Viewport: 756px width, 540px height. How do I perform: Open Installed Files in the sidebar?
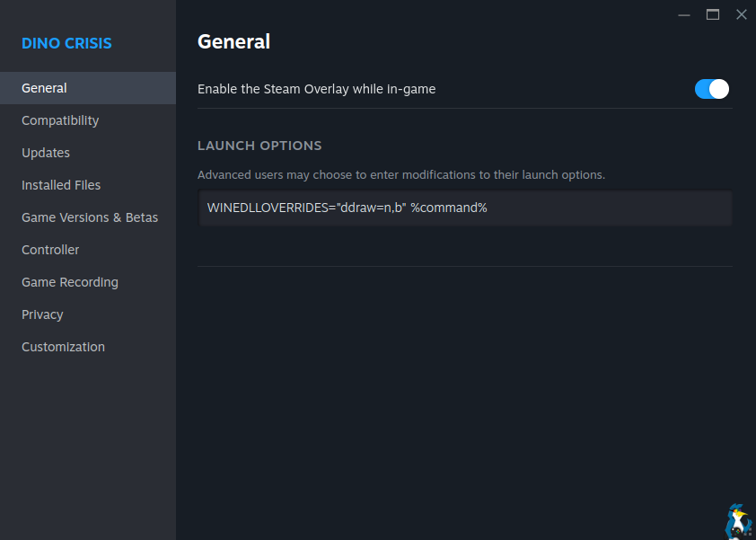point(61,185)
